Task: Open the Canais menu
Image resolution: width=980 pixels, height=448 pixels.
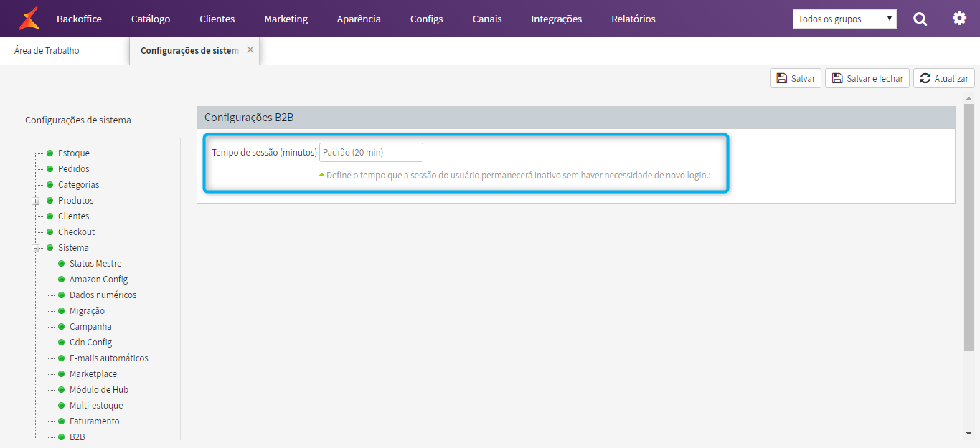Action: pyautogui.click(x=487, y=19)
